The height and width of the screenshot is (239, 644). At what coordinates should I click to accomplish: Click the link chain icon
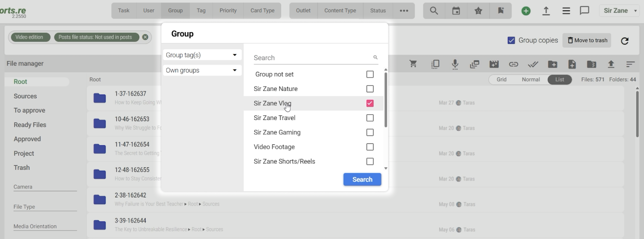point(513,64)
